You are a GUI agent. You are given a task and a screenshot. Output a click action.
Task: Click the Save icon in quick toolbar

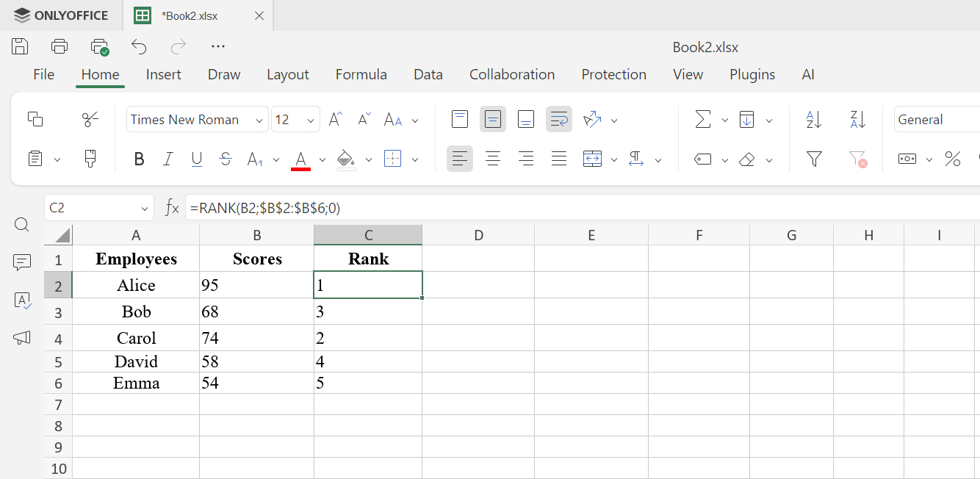coord(20,47)
